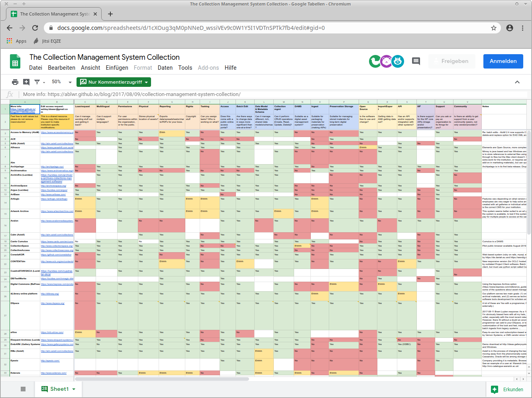Open the Datei menu
Screen dimensions: 532x398
(x=35, y=68)
